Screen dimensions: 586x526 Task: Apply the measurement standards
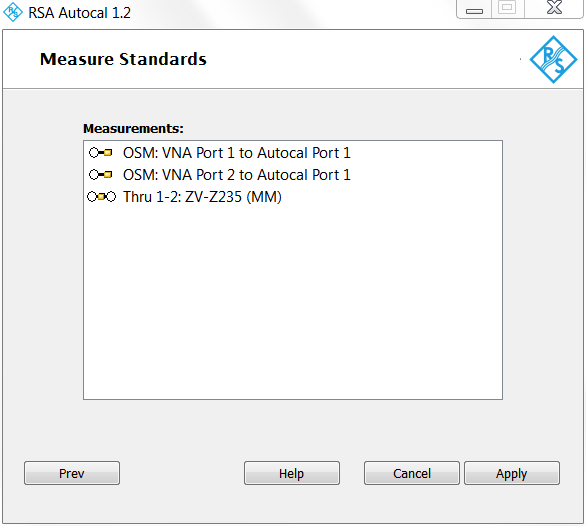(x=512, y=473)
